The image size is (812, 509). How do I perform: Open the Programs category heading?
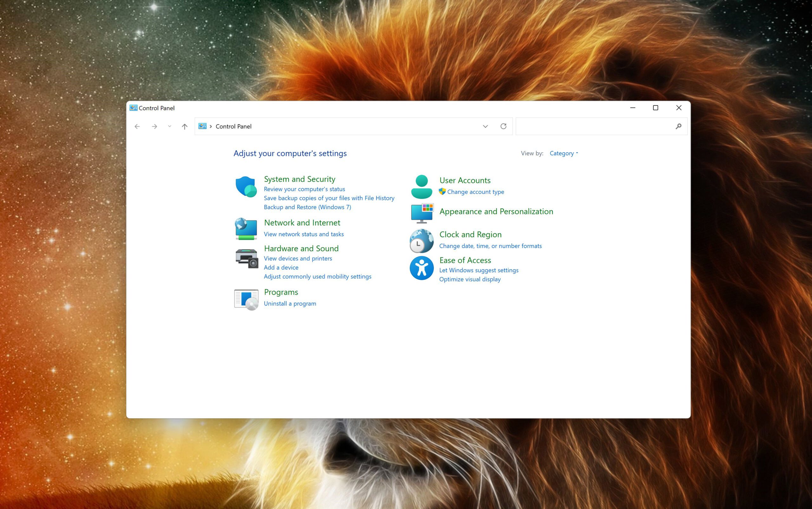tap(281, 292)
